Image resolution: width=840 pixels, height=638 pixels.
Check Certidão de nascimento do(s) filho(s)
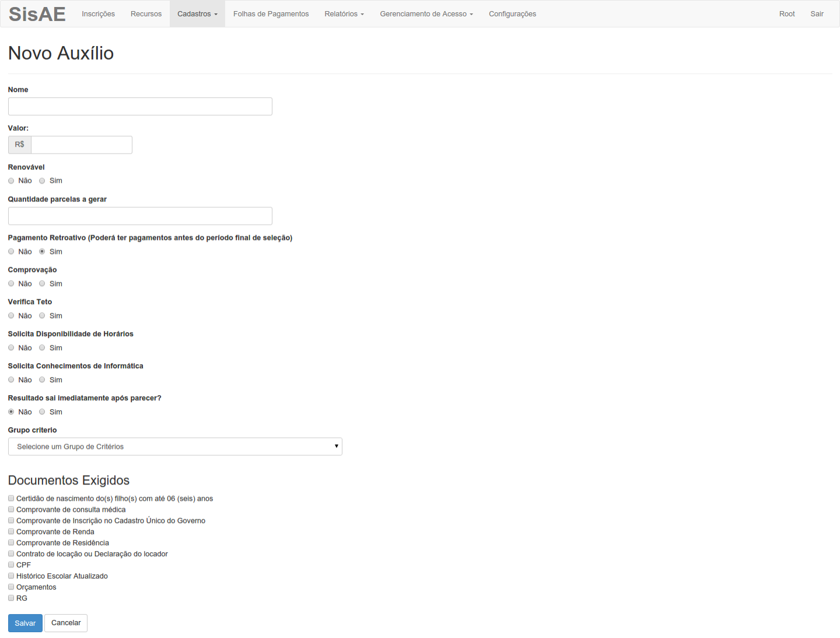click(11, 498)
